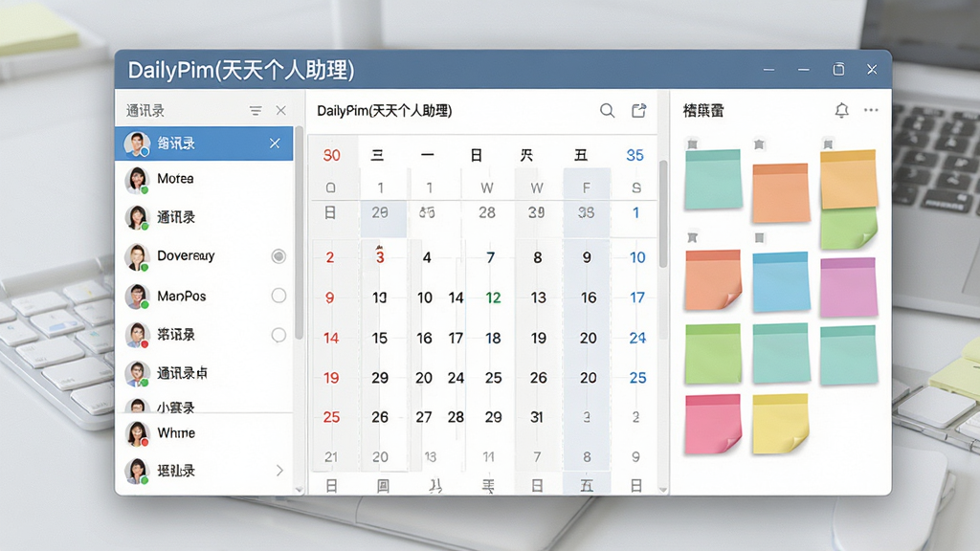Open the search icon in the calendar header
The width and height of the screenshot is (980, 551).
pyautogui.click(x=607, y=111)
